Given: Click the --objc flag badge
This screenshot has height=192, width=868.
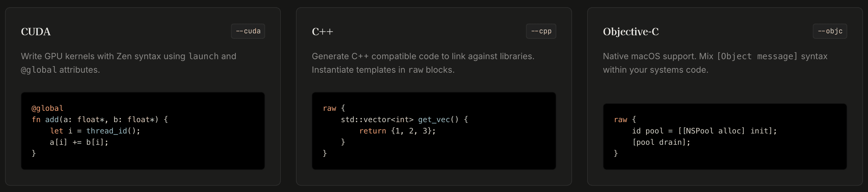Looking at the screenshot, I should [830, 31].
